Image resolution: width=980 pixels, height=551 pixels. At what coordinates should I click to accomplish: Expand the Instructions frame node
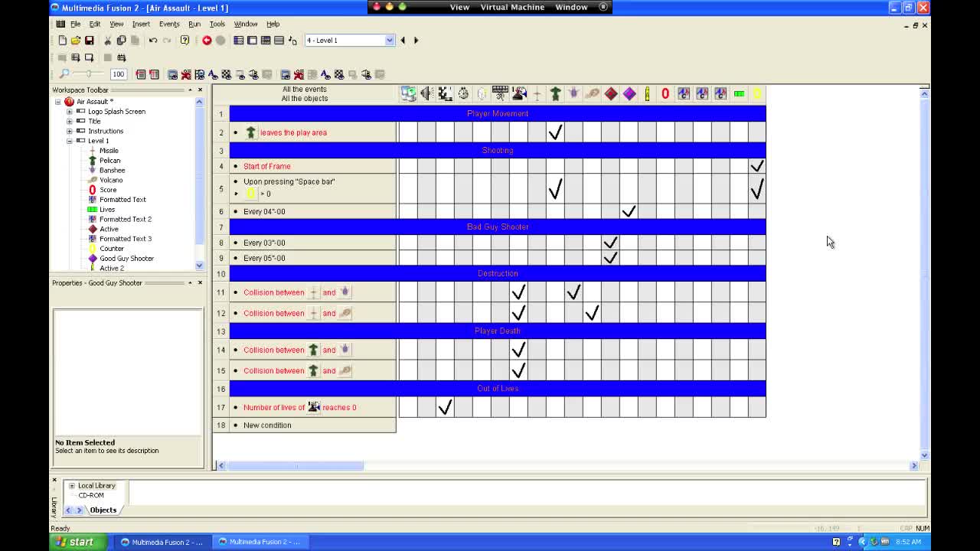[x=70, y=131]
